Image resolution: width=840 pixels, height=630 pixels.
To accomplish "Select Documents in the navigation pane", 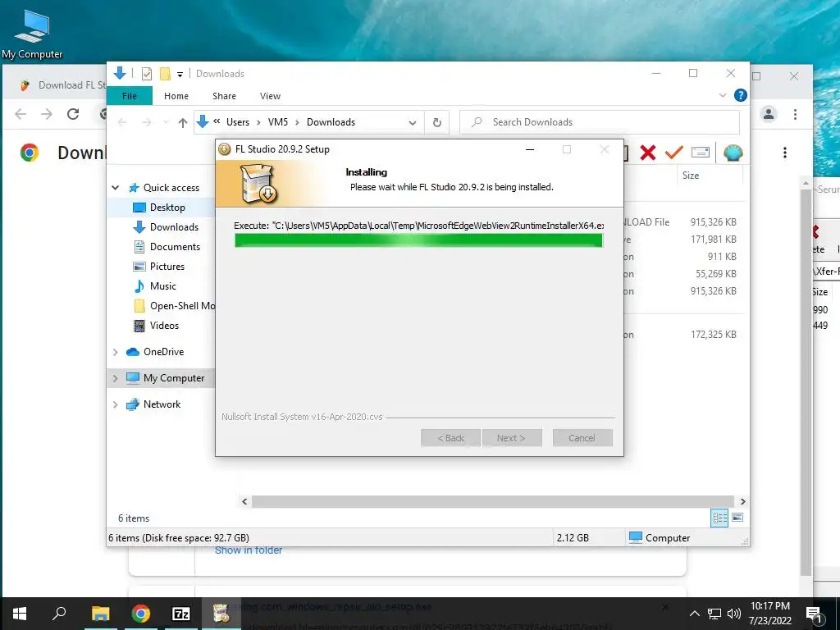I will 175,247.
